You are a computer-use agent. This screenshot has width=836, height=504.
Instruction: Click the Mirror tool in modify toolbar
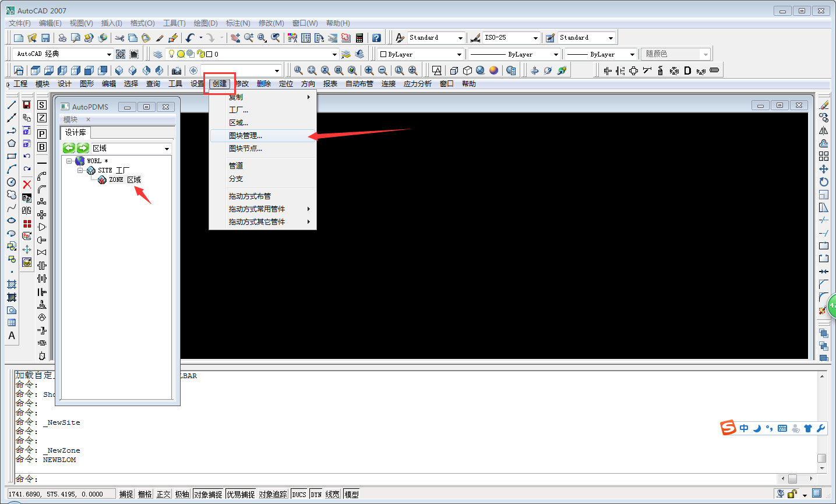[824, 131]
